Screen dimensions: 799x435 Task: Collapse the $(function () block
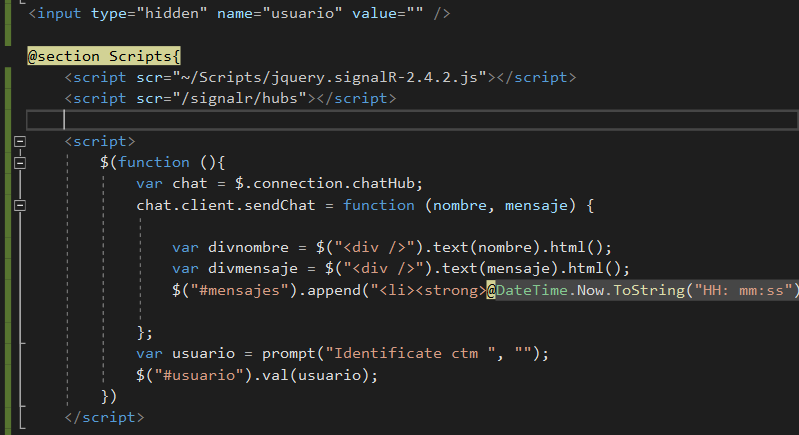20,162
